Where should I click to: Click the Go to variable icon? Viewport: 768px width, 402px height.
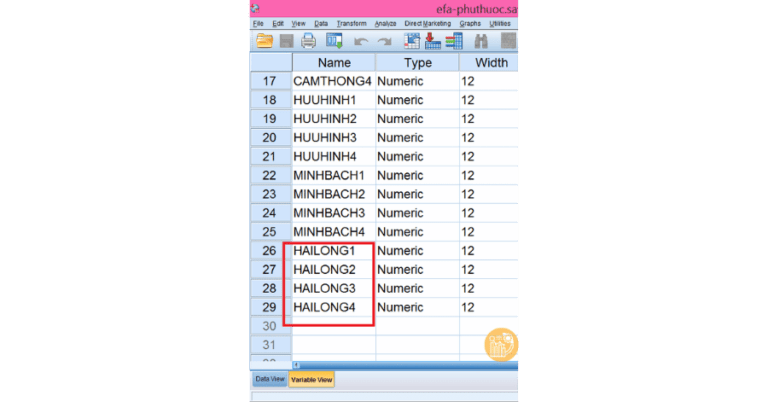tap(432, 41)
